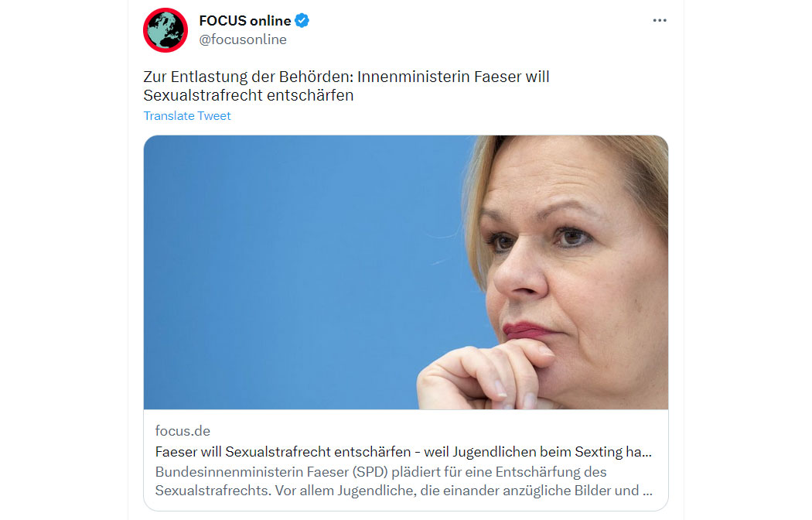Click the FOCUS online profile avatar
812x520 pixels.
pyautogui.click(x=165, y=30)
